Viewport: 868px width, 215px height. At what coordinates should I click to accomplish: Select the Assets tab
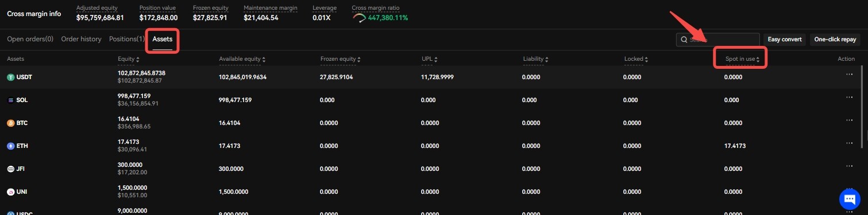[163, 39]
